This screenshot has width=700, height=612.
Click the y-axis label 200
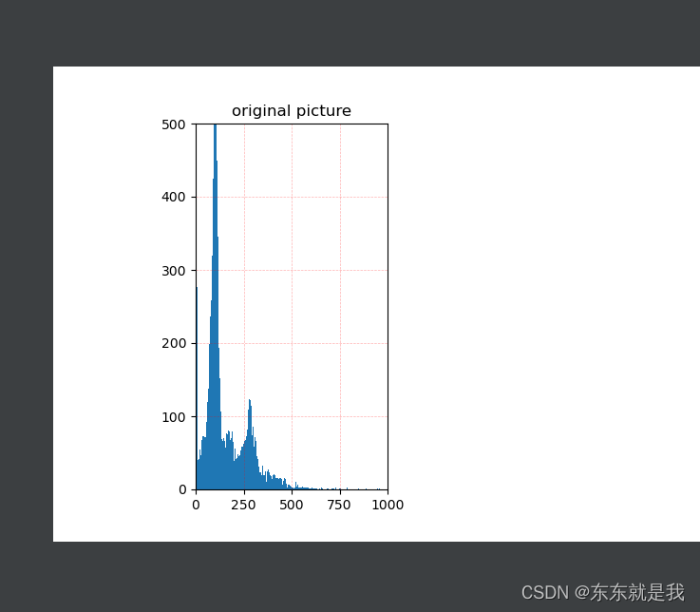click(174, 343)
